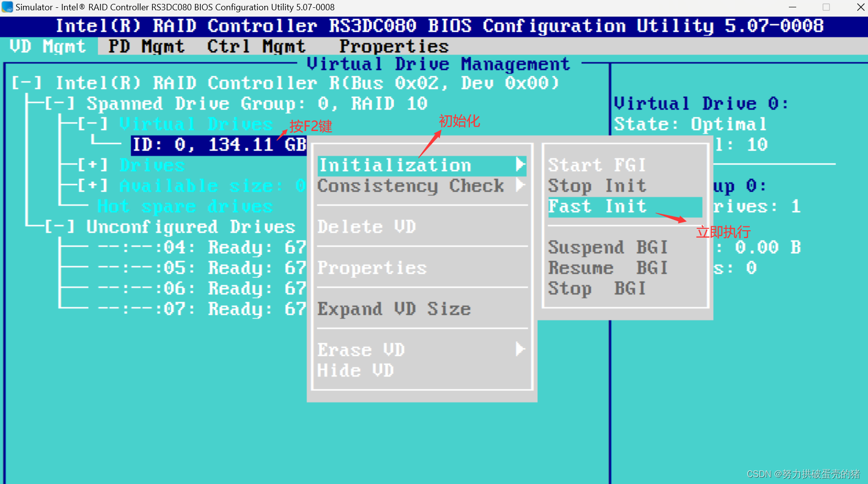
Task: Select unconfigured drive --:--:04 Ready
Action: [x=202, y=247]
